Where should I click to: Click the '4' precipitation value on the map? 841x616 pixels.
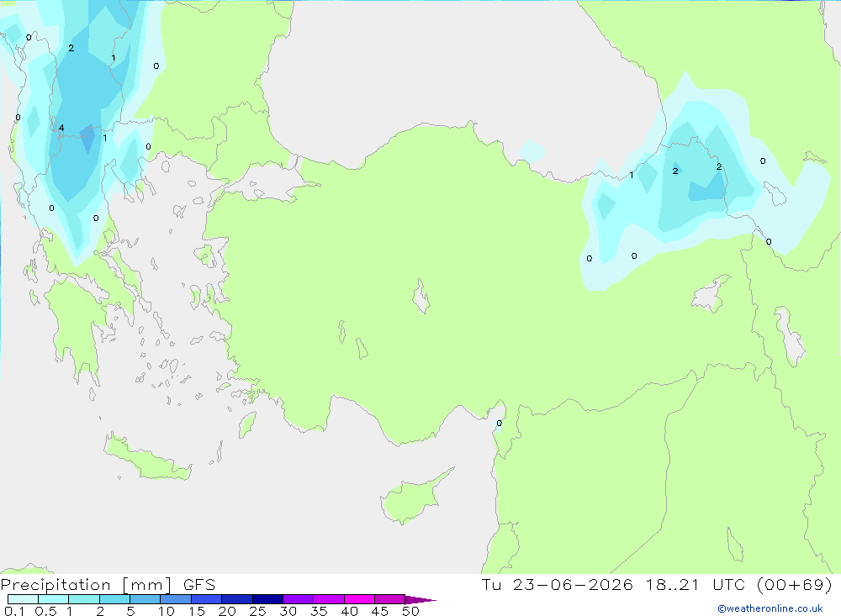click(61, 128)
